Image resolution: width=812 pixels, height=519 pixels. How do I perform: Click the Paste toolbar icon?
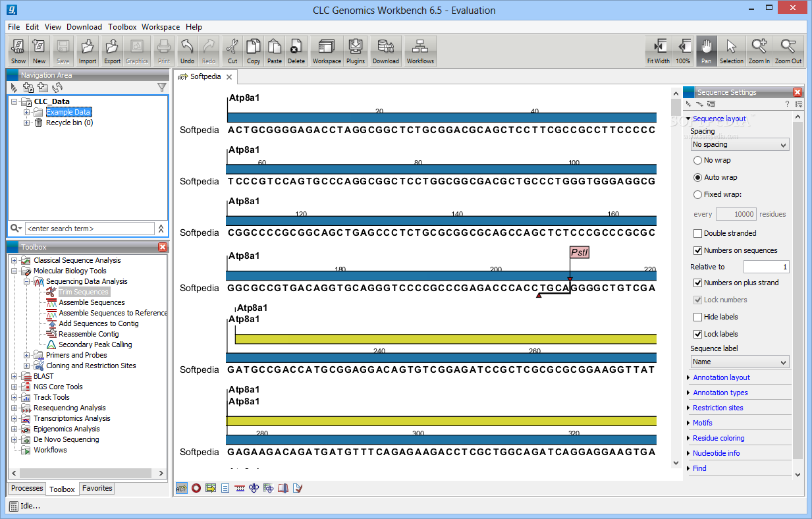275,51
